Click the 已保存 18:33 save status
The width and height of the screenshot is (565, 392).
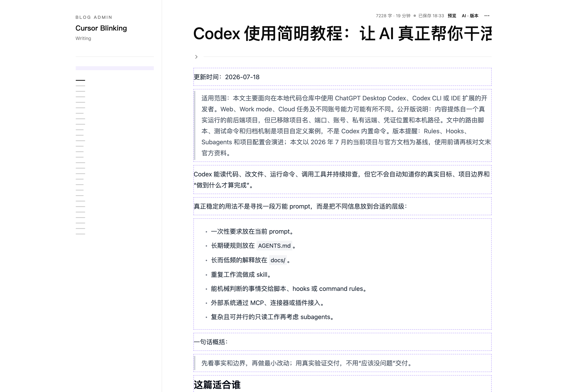coord(431,16)
